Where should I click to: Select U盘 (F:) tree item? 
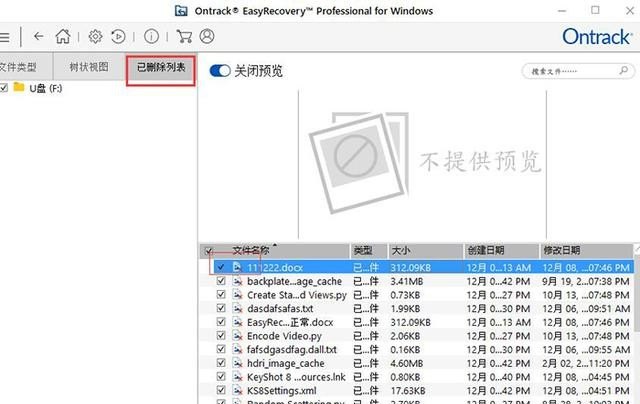coord(46,88)
